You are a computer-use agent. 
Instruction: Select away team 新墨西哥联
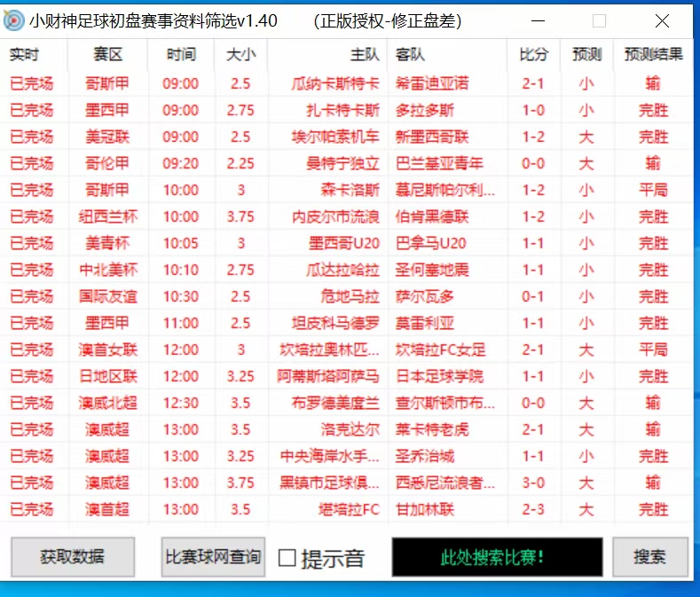[x=432, y=137]
